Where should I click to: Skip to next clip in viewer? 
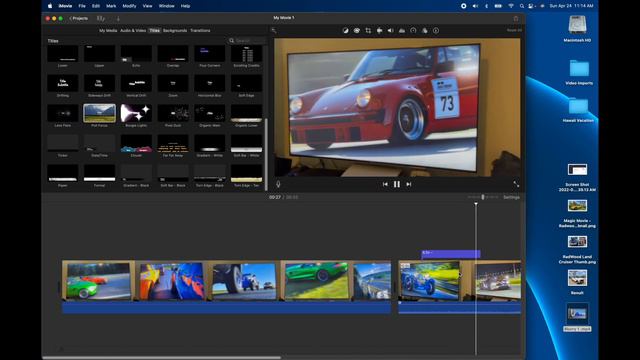(x=409, y=184)
